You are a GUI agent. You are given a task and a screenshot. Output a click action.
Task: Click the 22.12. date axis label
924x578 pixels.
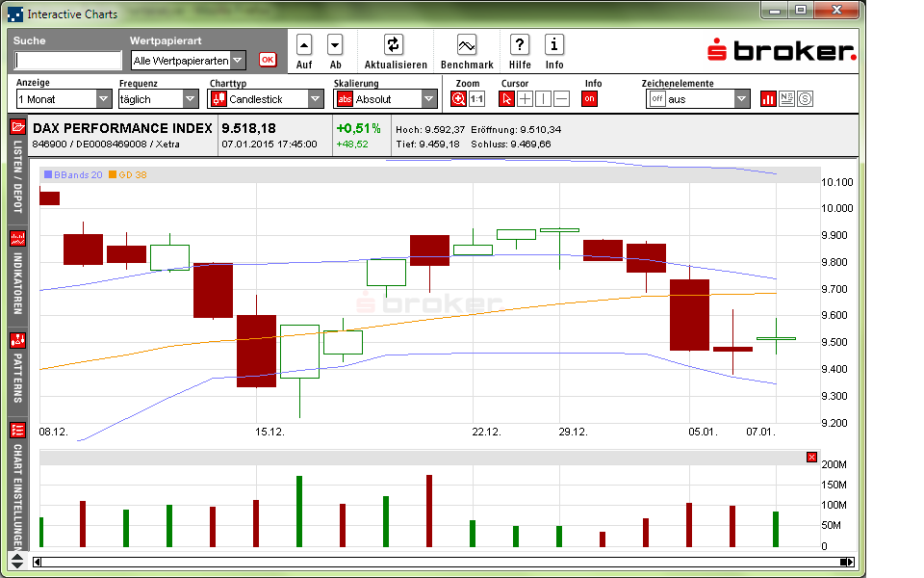(487, 432)
